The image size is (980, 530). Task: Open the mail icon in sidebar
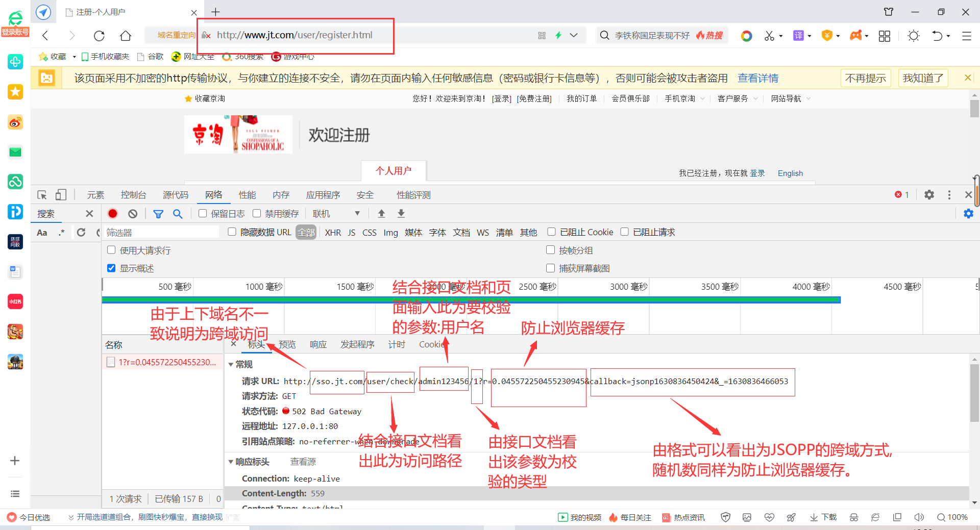15,152
